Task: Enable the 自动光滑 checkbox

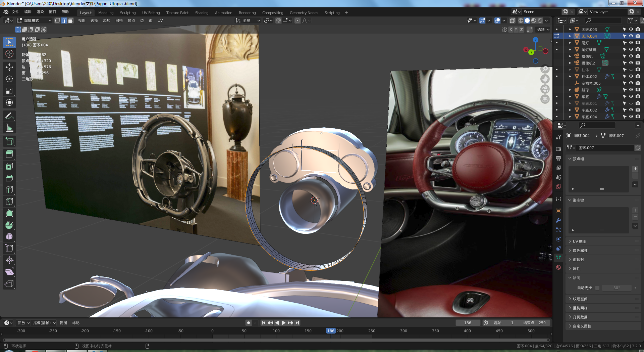Action: pos(597,288)
